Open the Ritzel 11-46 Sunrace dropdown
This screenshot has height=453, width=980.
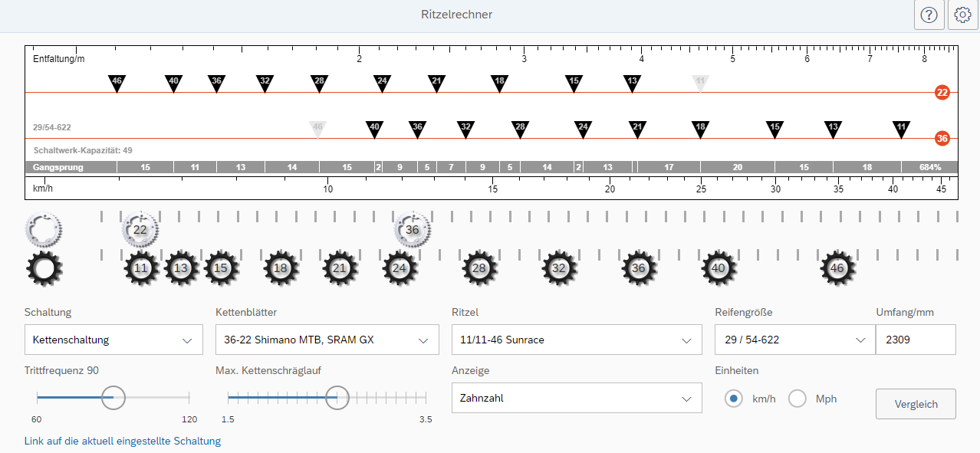(577, 340)
